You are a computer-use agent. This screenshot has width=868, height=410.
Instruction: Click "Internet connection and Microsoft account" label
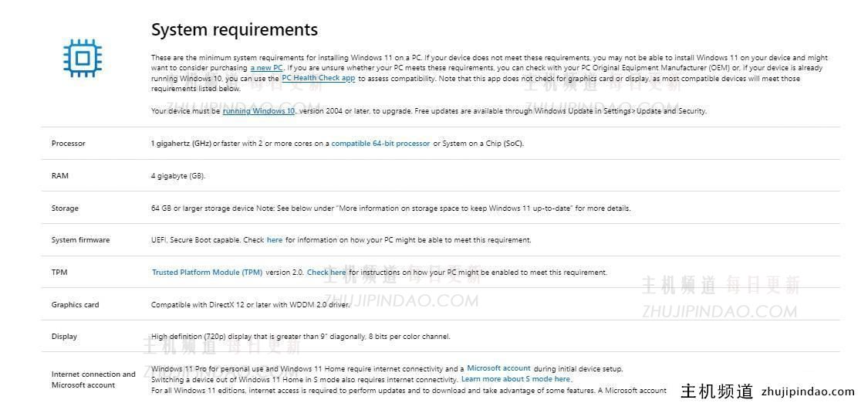coord(93,379)
